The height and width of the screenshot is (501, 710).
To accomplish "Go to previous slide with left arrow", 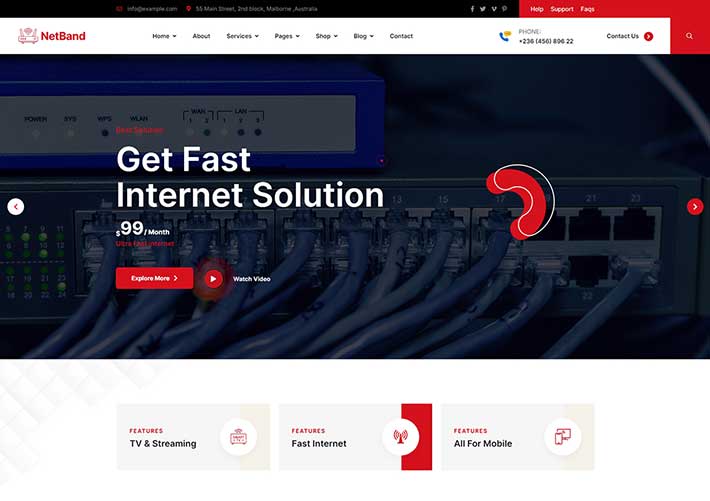I will point(15,207).
